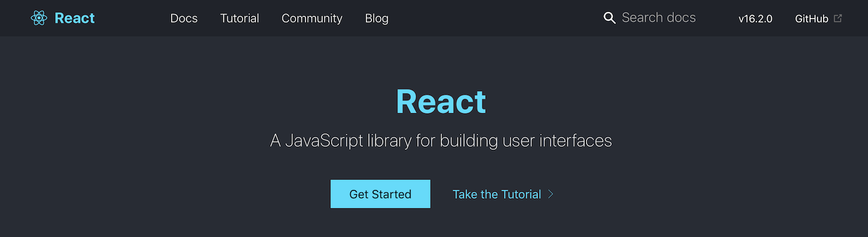The width and height of the screenshot is (868, 237).
Task: Click the large React hero heading
Action: [x=441, y=102]
